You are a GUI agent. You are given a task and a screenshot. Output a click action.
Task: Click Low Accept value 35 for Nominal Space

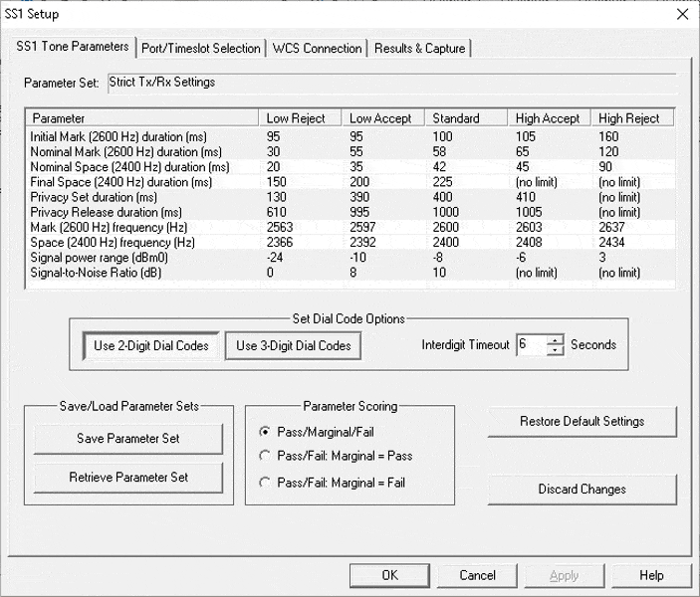[x=356, y=167]
